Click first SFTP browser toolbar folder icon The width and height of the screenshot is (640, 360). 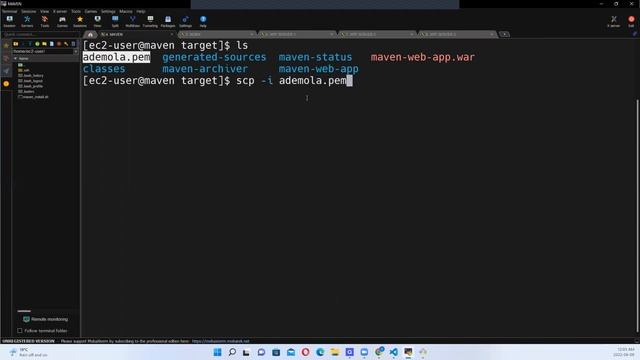tap(16, 44)
